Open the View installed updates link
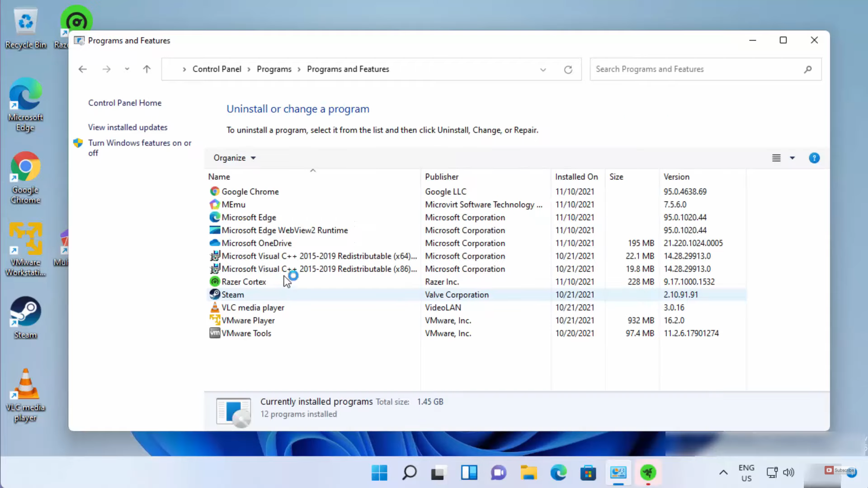 pos(127,127)
